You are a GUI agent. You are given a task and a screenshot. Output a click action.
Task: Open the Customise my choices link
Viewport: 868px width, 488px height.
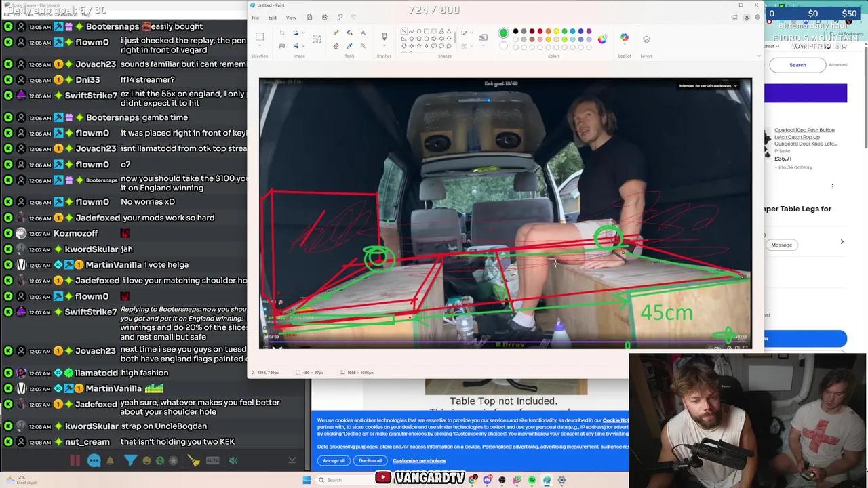click(419, 461)
